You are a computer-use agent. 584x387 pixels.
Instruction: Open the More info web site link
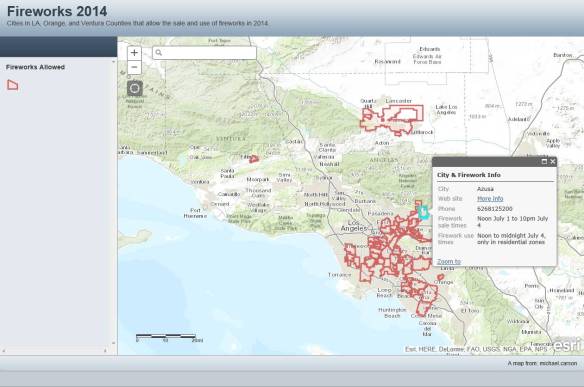(490, 199)
